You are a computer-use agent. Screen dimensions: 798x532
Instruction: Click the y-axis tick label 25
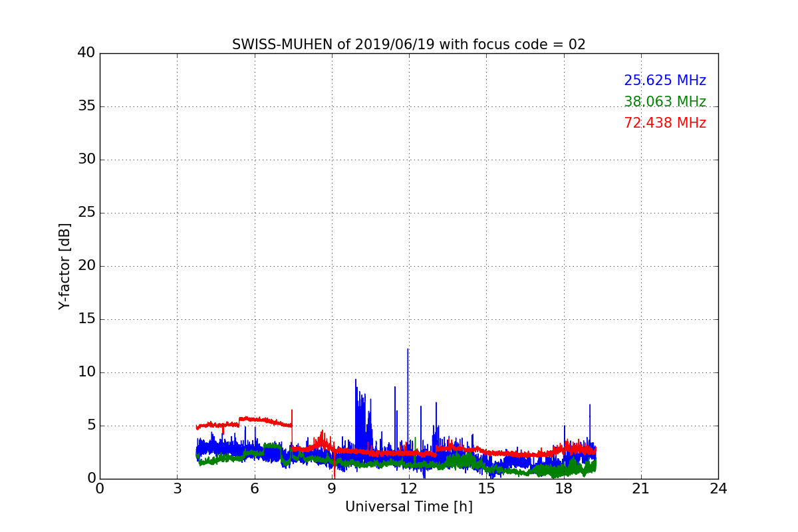[x=86, y=212]
